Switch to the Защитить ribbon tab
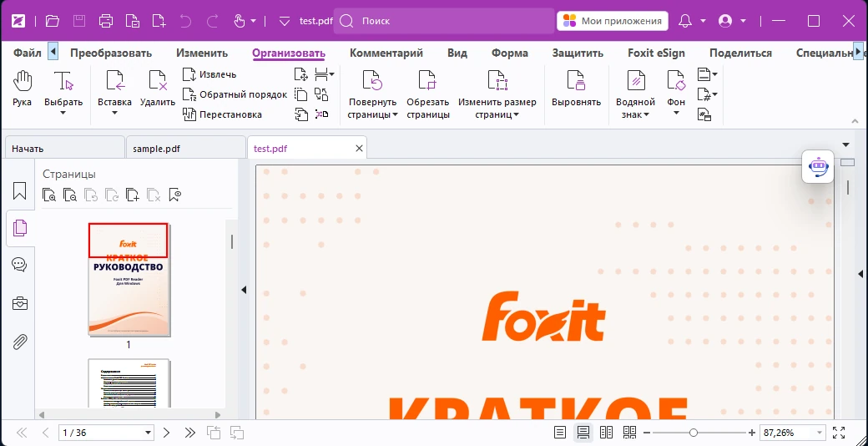 click(578, 53)
